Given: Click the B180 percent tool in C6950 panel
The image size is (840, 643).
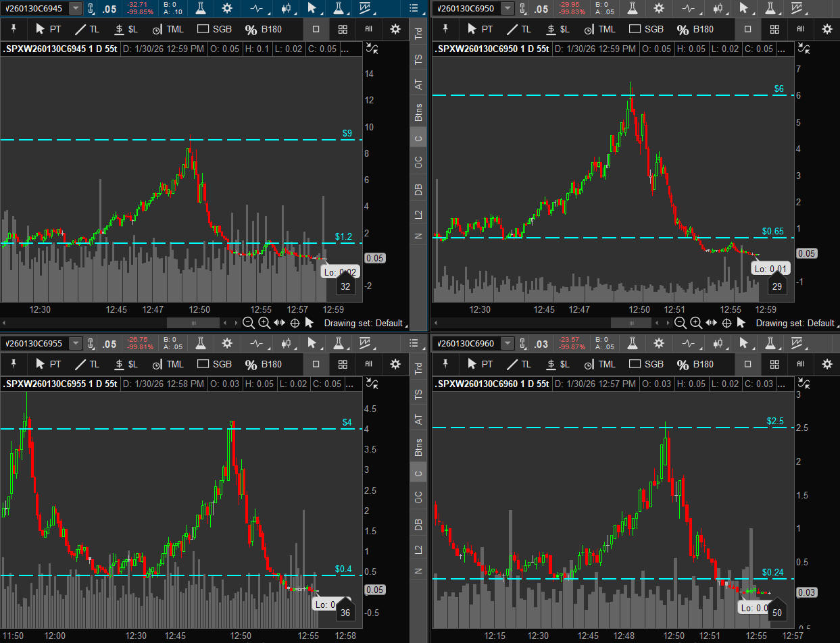Looking at the screenshot, I should coord(695,30).
